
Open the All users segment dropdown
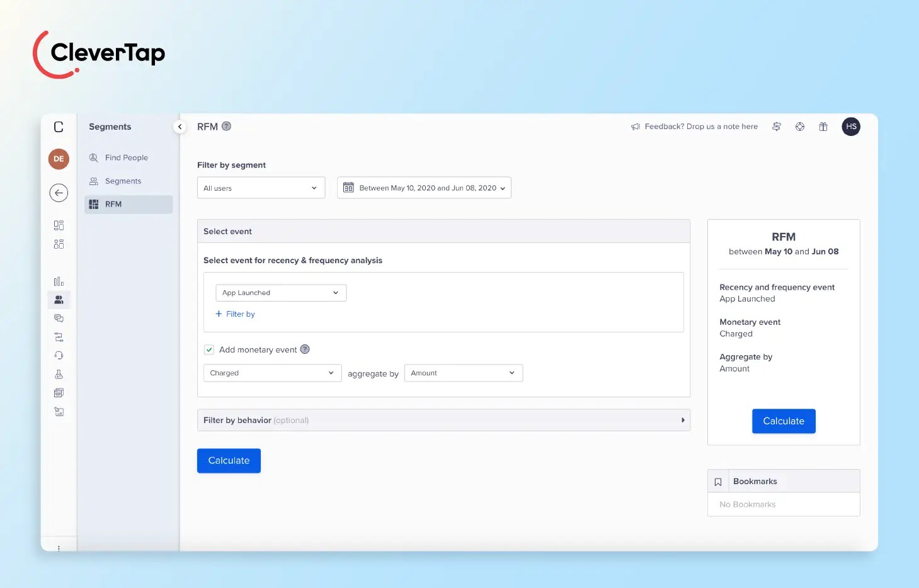point(261,188)
